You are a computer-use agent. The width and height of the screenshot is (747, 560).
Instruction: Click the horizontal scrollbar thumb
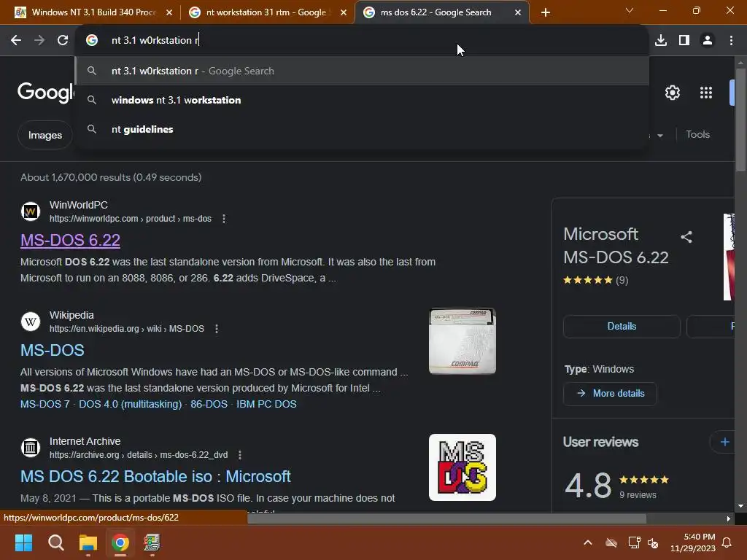point(446,518)
